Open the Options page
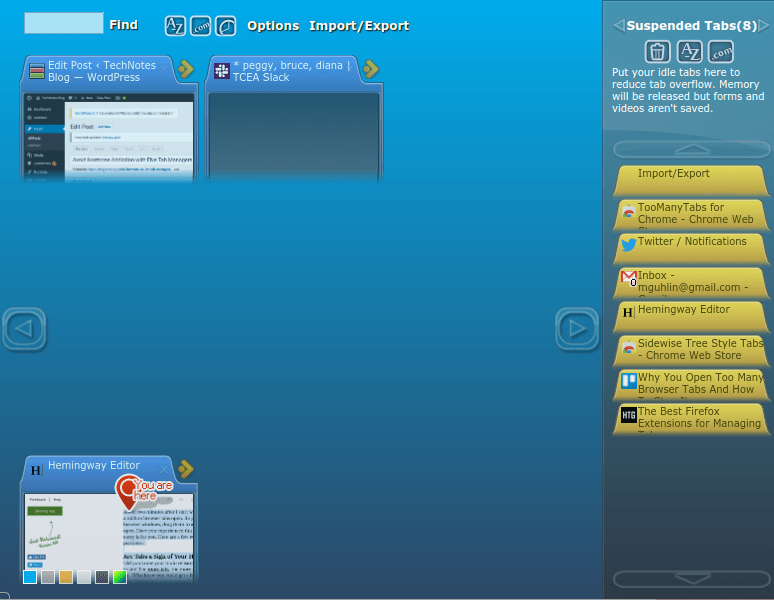This screenshot has height=600, width=774. (x=273, y=26)
